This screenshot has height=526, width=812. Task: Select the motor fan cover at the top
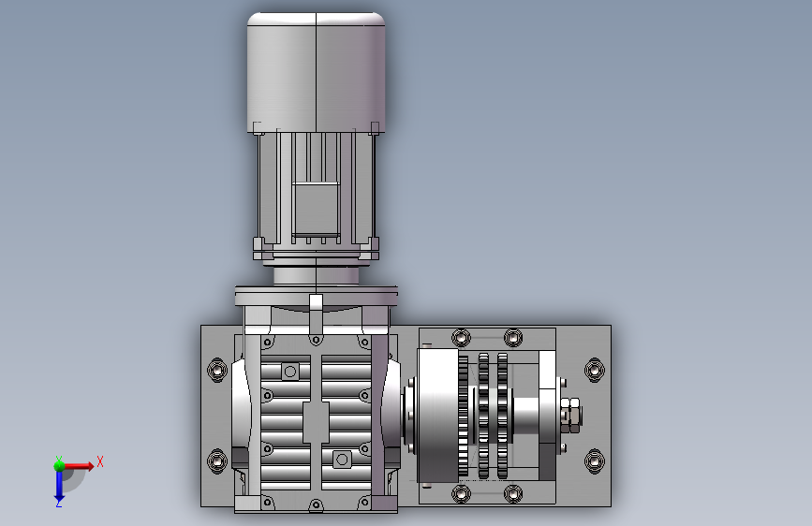click(x=316, y=71)
